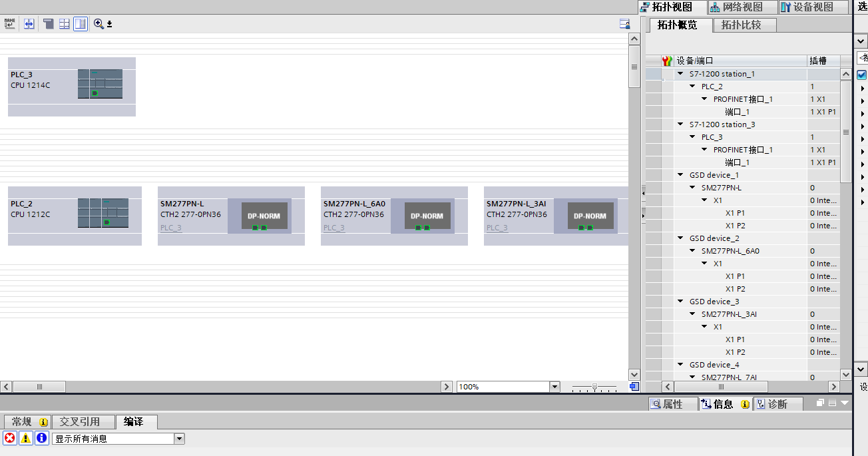868x456 pixels.
Task: Click canvas vertical scrollbar up arrow
Action: coord(634,39)
